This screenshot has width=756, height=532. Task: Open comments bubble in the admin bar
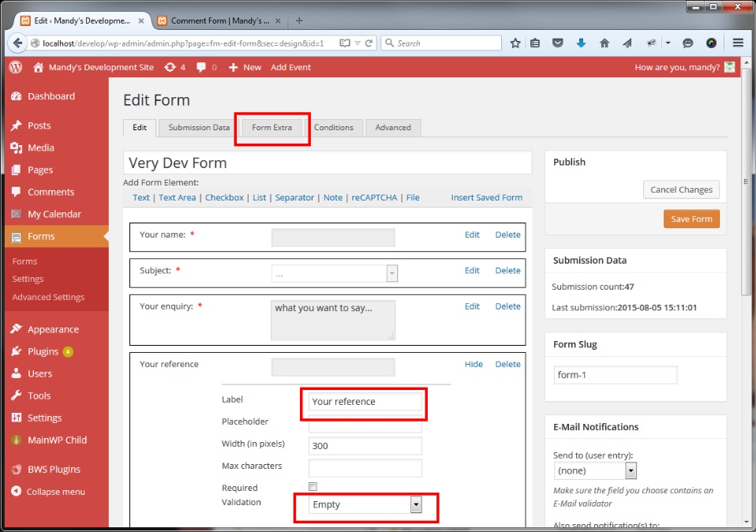[x=207, y=67]
